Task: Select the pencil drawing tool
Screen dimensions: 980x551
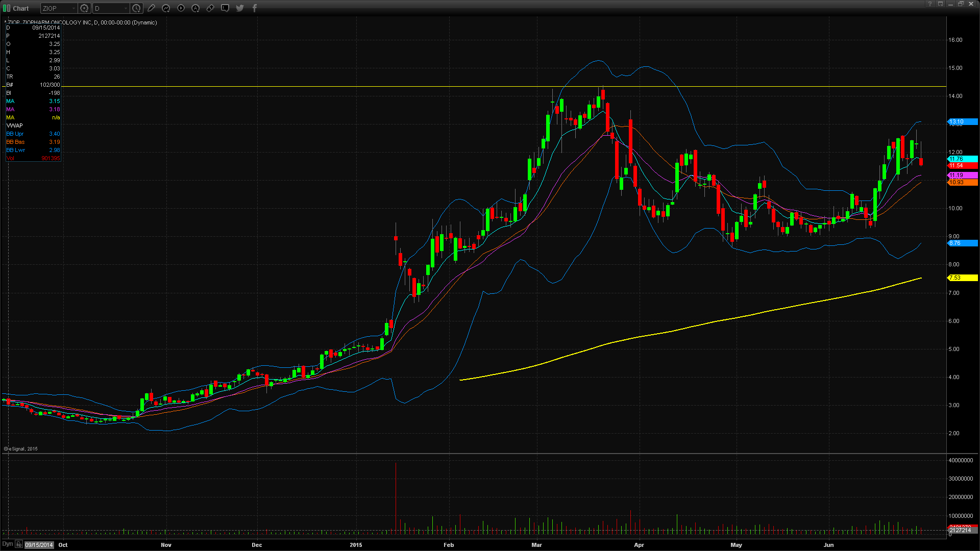Action: 151,8
